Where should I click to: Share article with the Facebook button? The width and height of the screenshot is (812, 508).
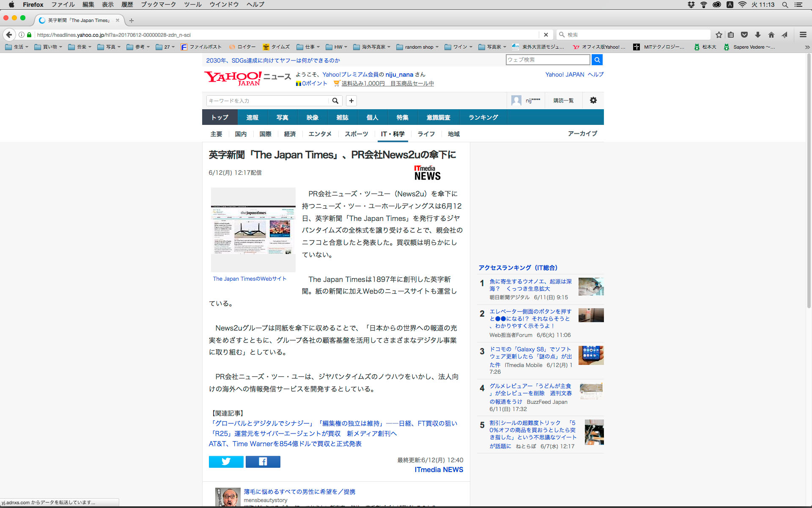tap(263, 461)
